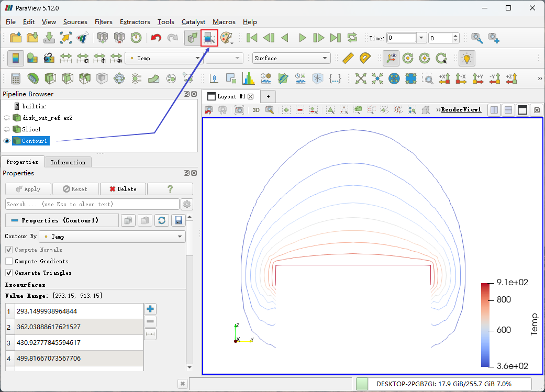Click the Reset button

pyautogui.click(x=74, y=189)
